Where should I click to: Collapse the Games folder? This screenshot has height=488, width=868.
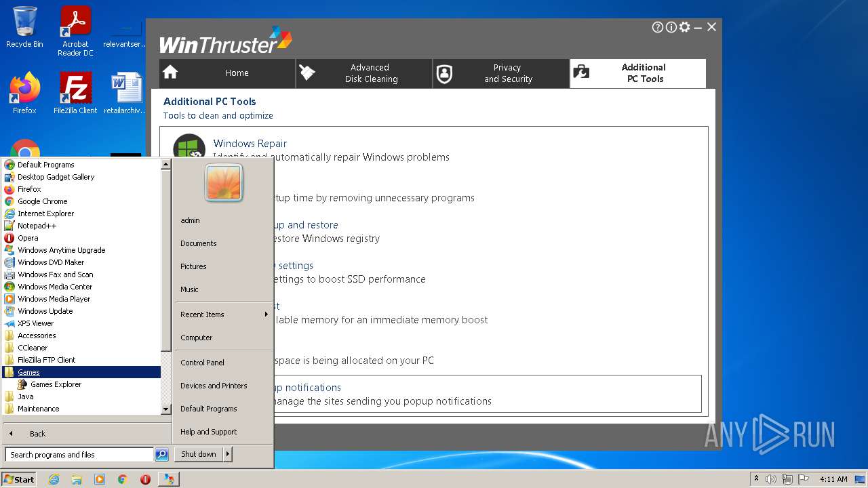(x=81, y=372)
